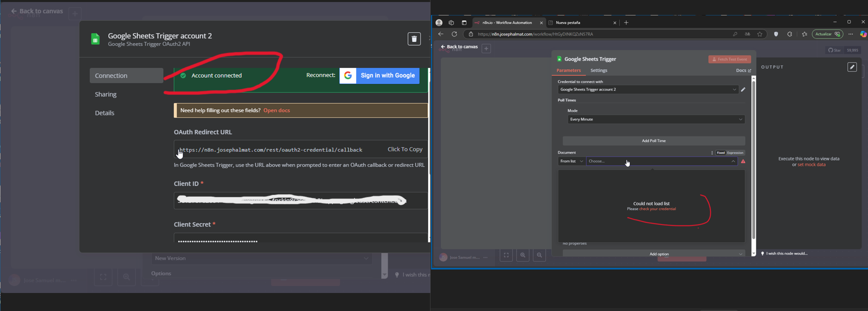Click browser profile avatar icon
The width and height of the screenshot is (868, 311).
tap(439, 22)
